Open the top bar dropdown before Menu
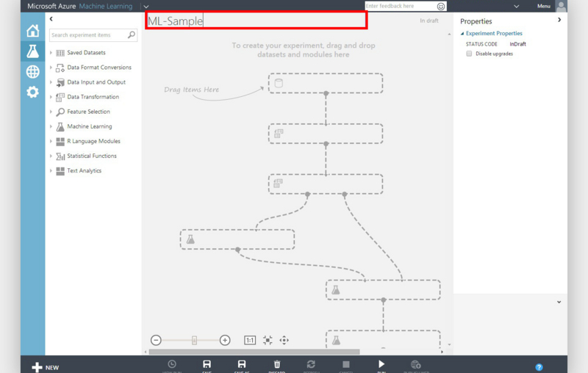Viewport: 588px width, 373px height. (517, 7)
